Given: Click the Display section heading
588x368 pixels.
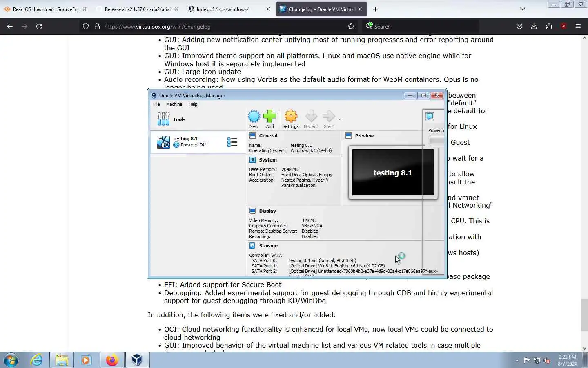Looking at the screenshot, I should (x=267, y=211).
